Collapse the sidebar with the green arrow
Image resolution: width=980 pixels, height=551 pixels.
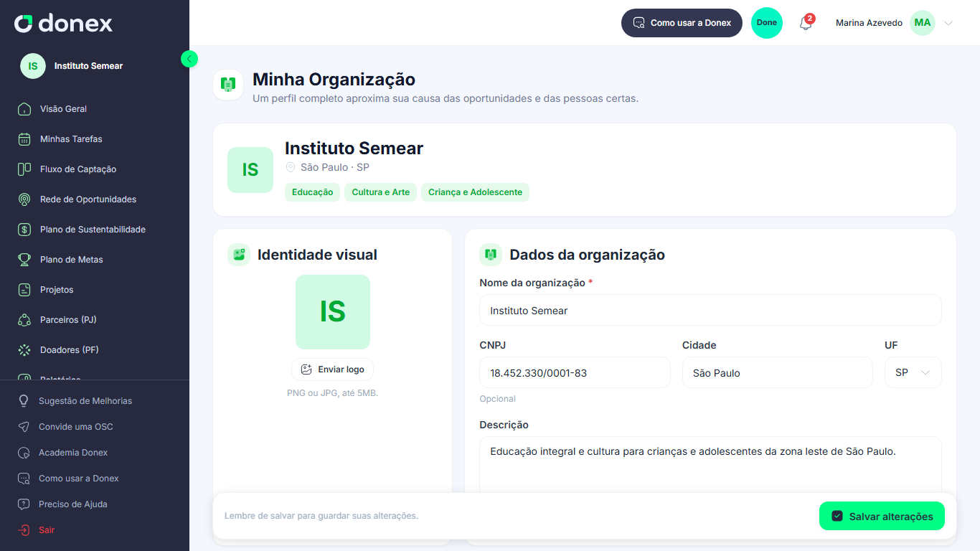(189, 59)
